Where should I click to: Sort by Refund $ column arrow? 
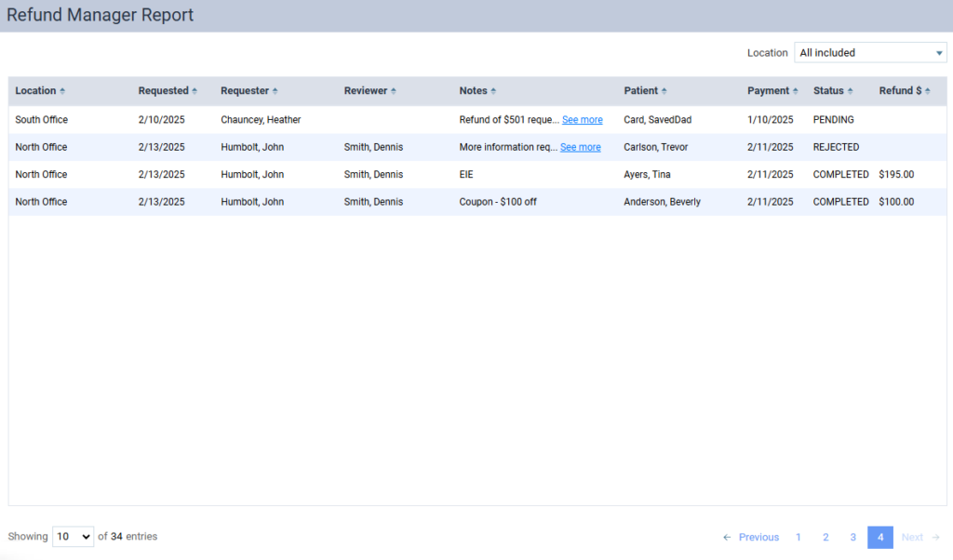[x=928, y=91]
